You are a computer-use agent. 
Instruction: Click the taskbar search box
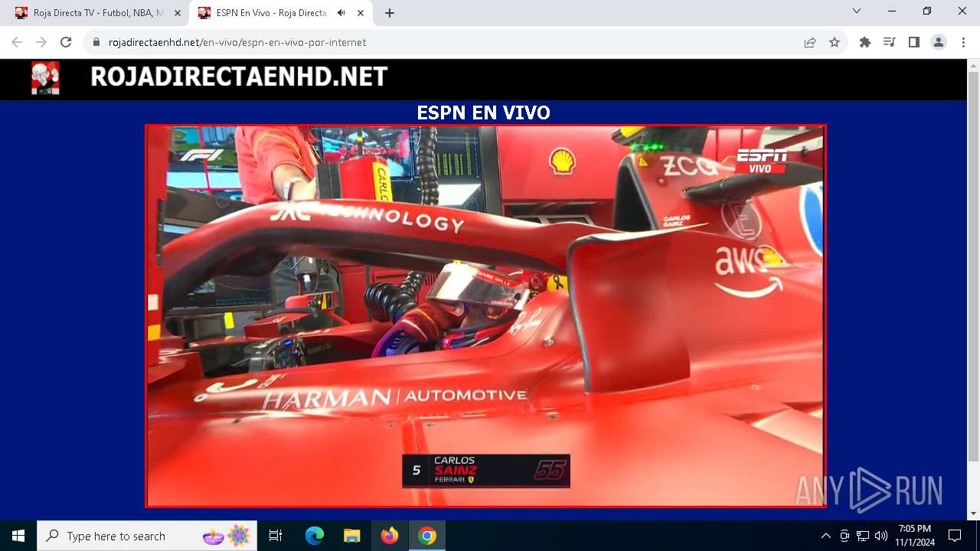pyautogui.click(x=147, y=536)
